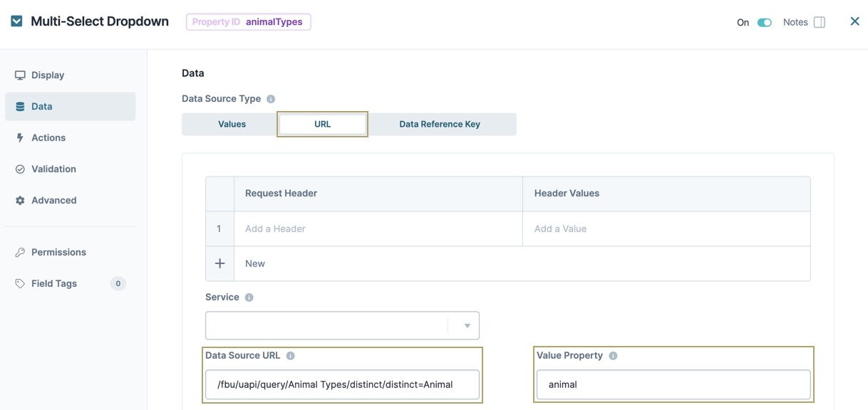Click the plus icon to add row
The image size is (868, 410).
click(x=219, y=263)
